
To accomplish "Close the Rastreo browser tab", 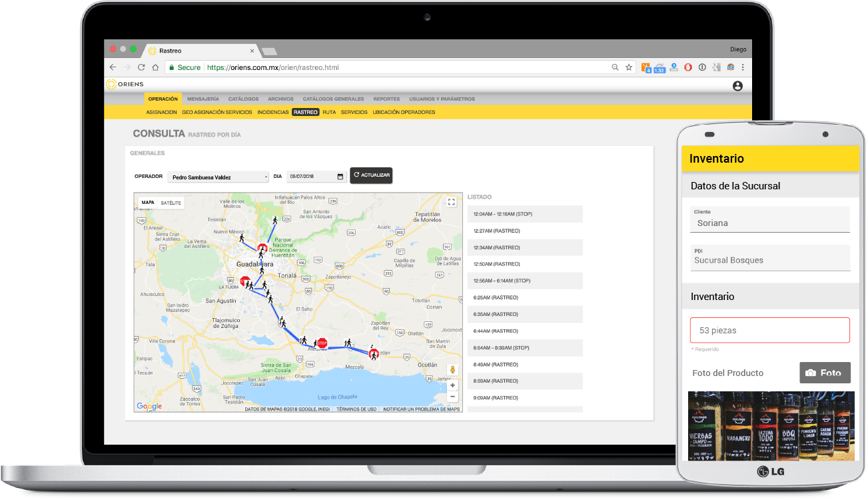I will click(x=252, y=51).
